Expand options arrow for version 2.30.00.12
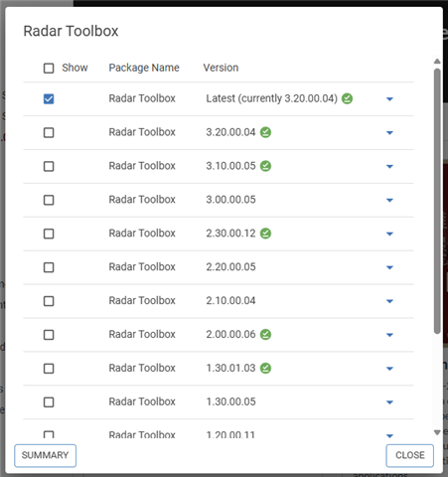The image size is (448, 477). pyautogui.click(x=389, y=235)
